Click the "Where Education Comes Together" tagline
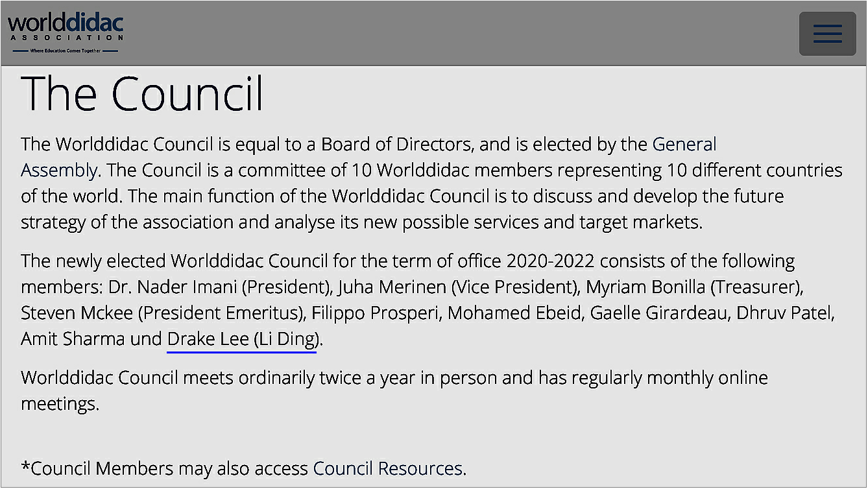Screen dimensions: 868x489 point(65,51)
